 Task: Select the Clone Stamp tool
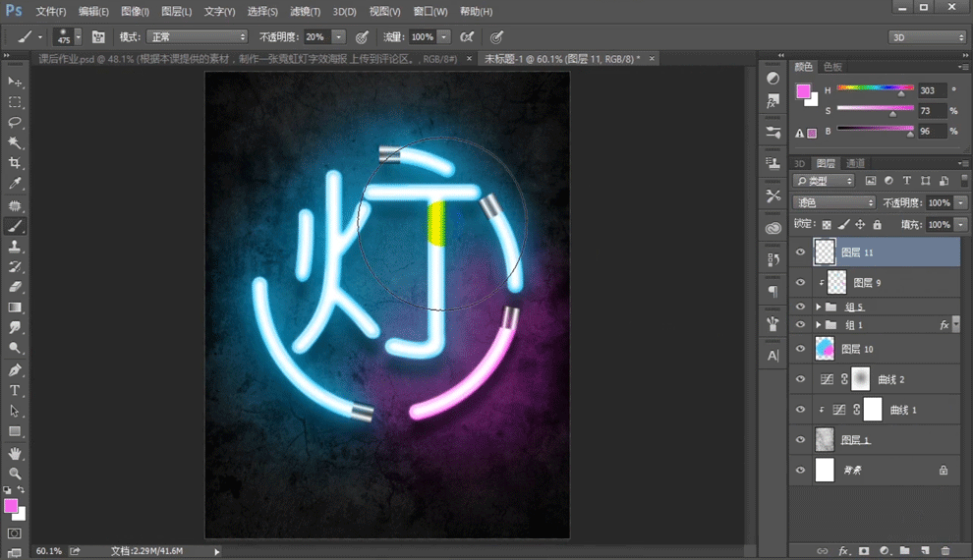[x=15, y=247]
